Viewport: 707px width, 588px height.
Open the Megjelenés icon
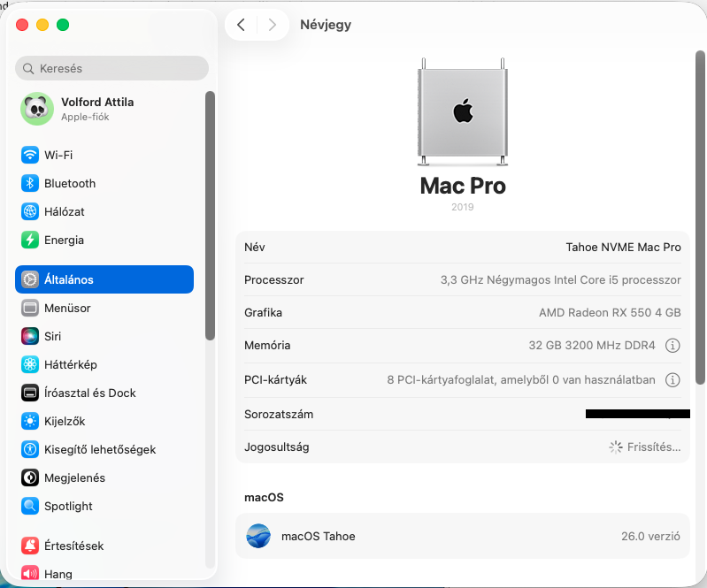30,477
